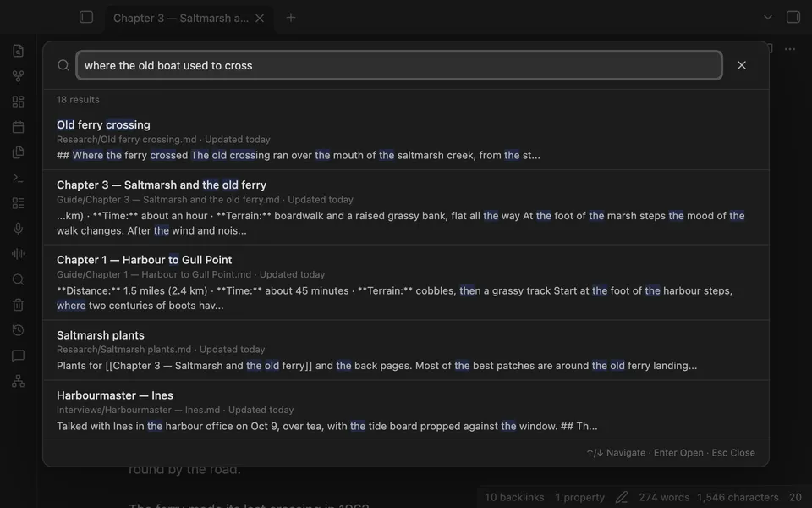Expand the tab list chevron dropdown
Image resolution: width=812 pixels, height=508 pixels.
[768, 17]
